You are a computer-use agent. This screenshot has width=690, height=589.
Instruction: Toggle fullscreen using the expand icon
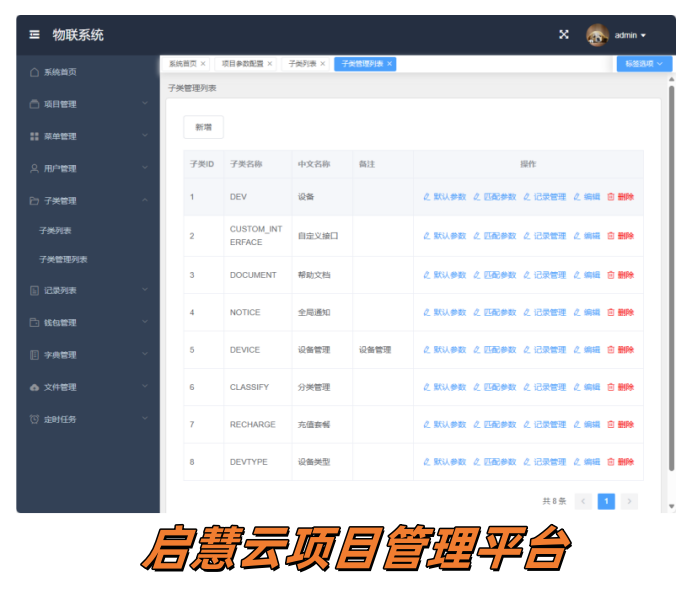point(564,35)
